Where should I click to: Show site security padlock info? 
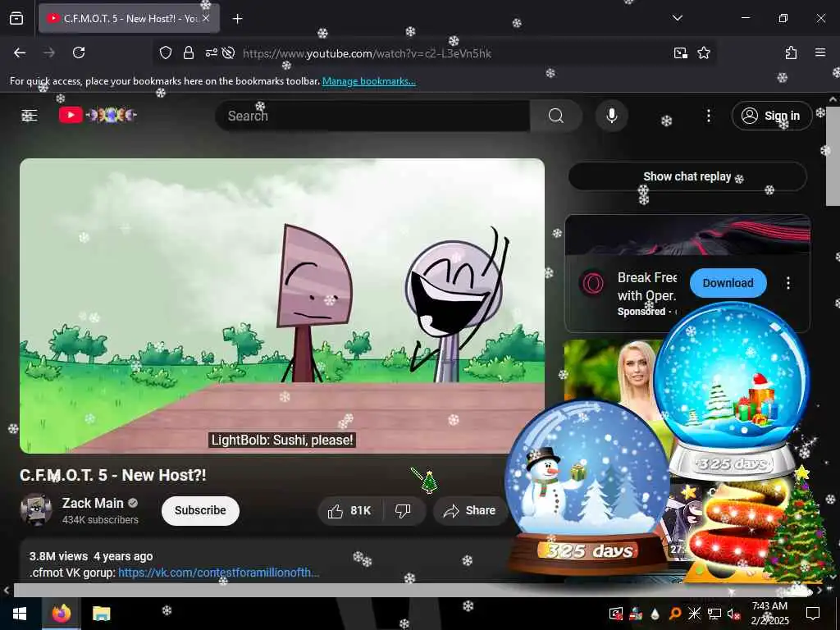pos(188,52)
